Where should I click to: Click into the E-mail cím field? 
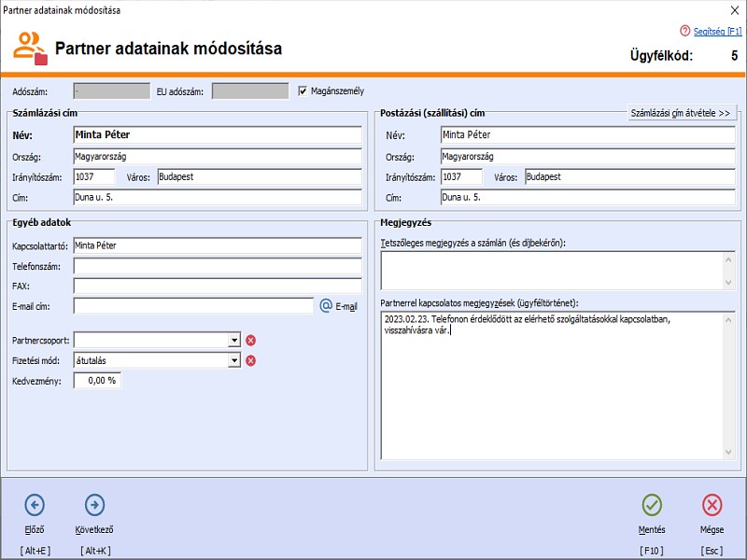tap(193, 305)
